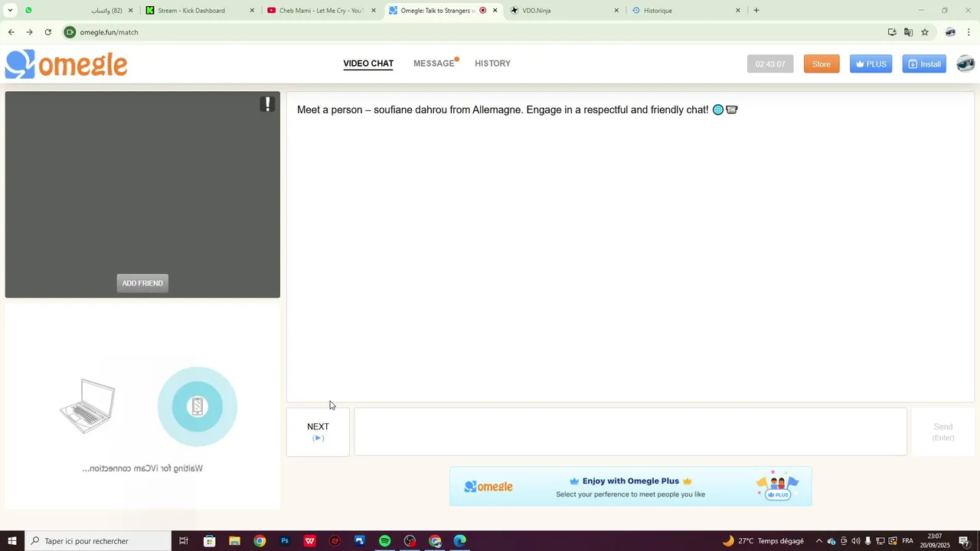Open Task View in the taskbar
This screenshot has width=980, height=551.
tap(184, 541)
